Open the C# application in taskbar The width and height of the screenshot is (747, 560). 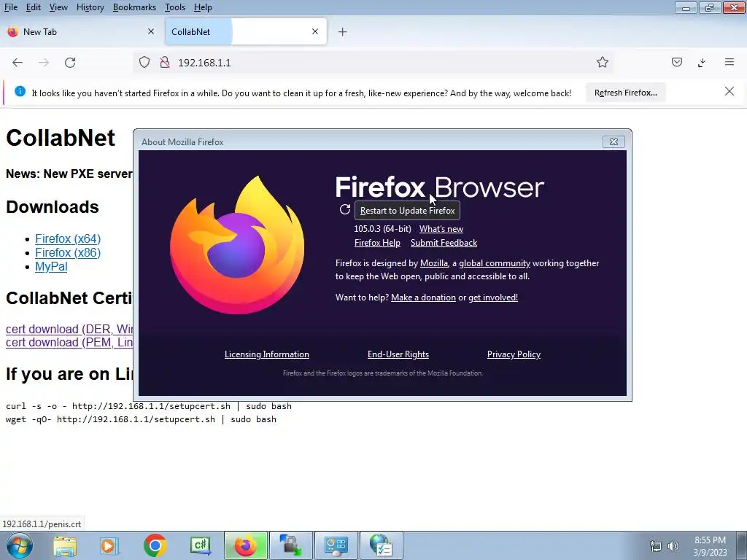tap(200, 545)
